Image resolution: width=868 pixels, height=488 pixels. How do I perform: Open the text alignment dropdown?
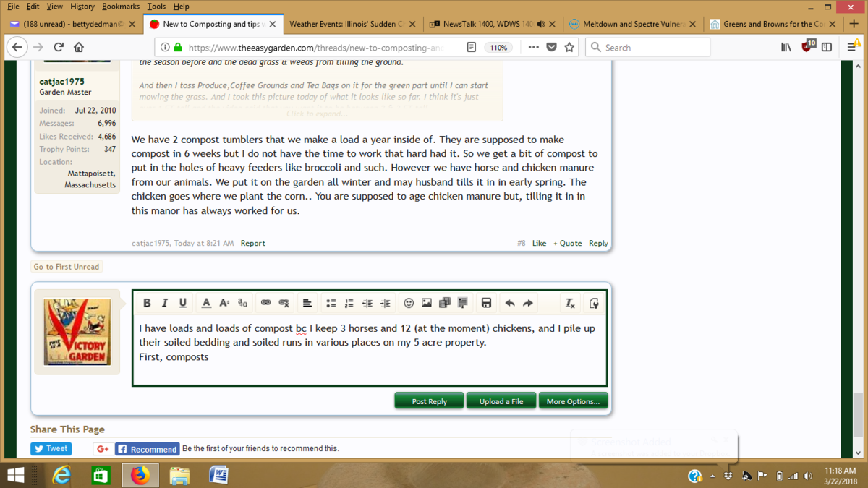(x=307, y=303)
